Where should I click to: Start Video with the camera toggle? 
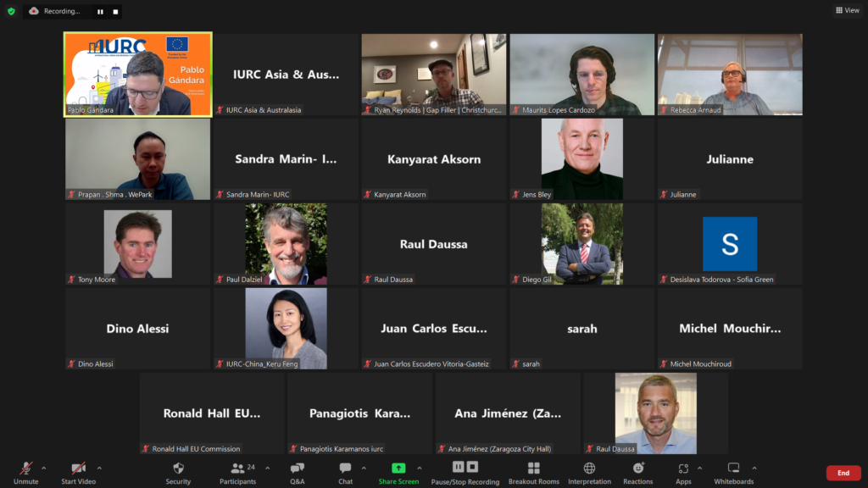pos(79,472)
